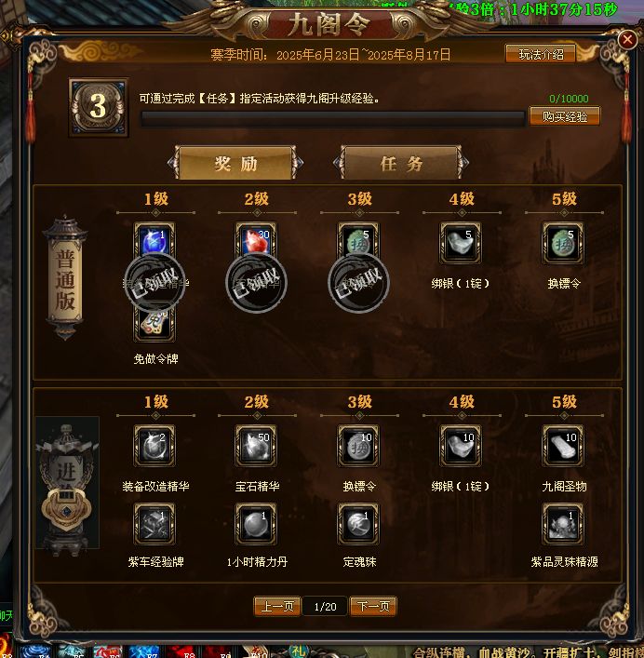Click the premium level 3 换镖令 icon
644x658 pixels.
pos(358,446)
